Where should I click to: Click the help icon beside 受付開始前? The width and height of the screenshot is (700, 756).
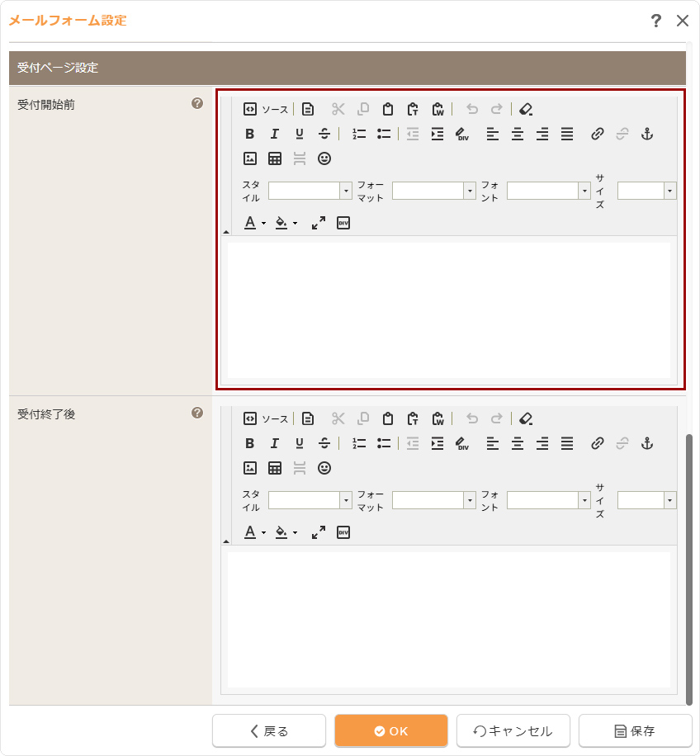(197, 104)
